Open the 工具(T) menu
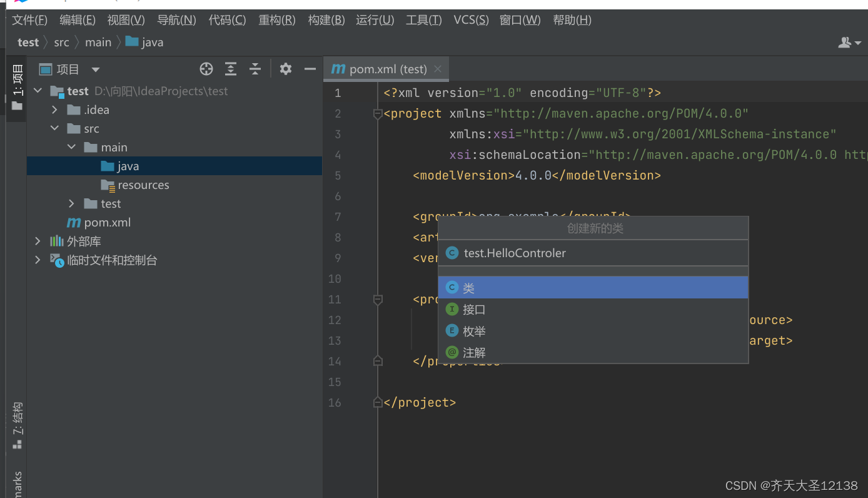Screen dimensions: 868x498 point(424,20)
